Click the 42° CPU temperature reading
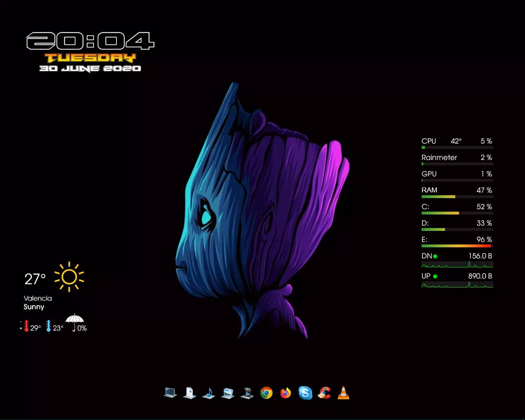525x420 pixels. point(456,141)
